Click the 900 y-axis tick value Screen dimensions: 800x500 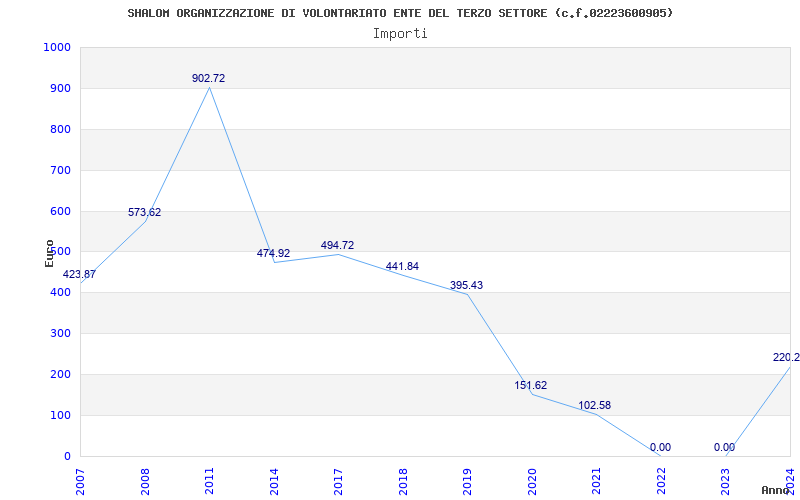60,88
